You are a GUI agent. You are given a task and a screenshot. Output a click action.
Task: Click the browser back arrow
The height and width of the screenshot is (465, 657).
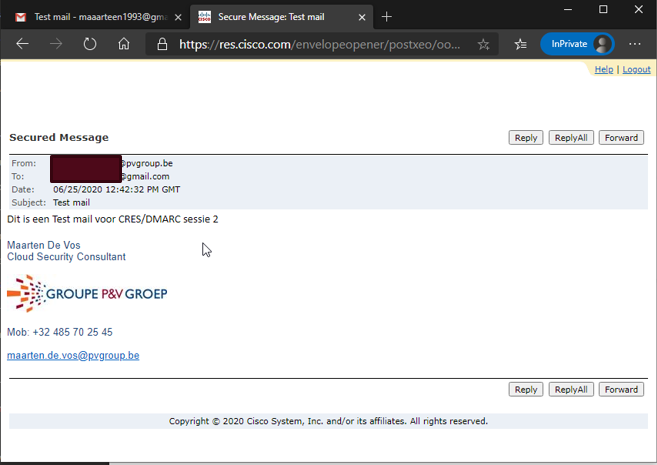point(23,44)
